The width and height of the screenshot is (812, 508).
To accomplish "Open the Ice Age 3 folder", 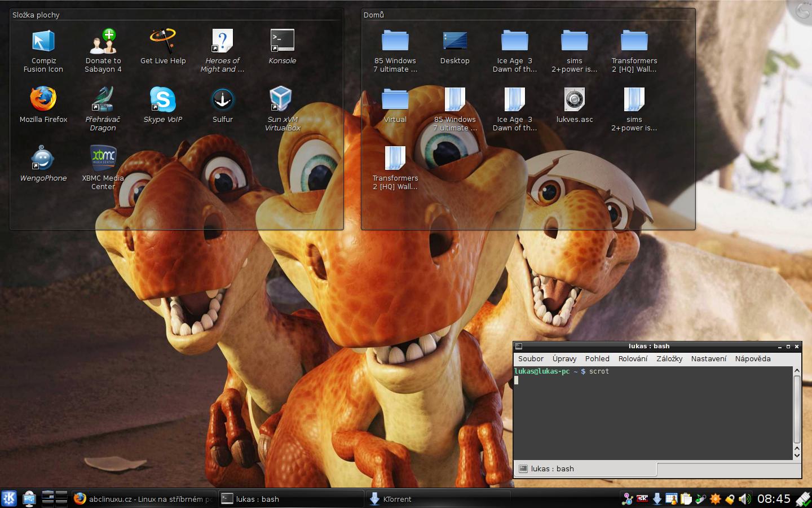I will 515,51.
